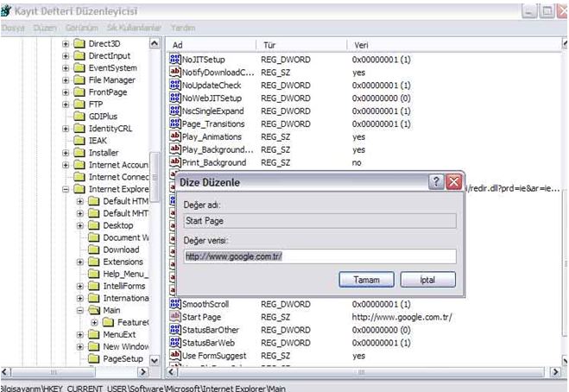
Task: Open the Dosya menu
Action: (x=12, y=28)
